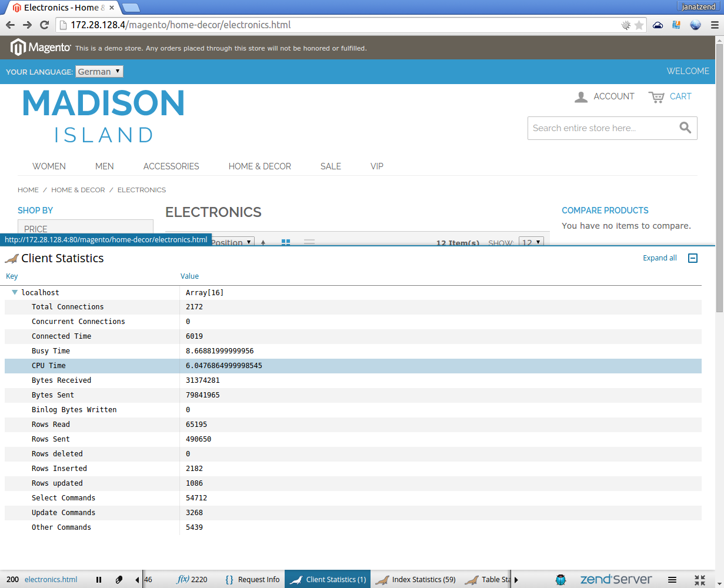Collapse the panel with the minus icon
Screen dimensions: 724x588
pyautogui.click(x=693, y=258)
